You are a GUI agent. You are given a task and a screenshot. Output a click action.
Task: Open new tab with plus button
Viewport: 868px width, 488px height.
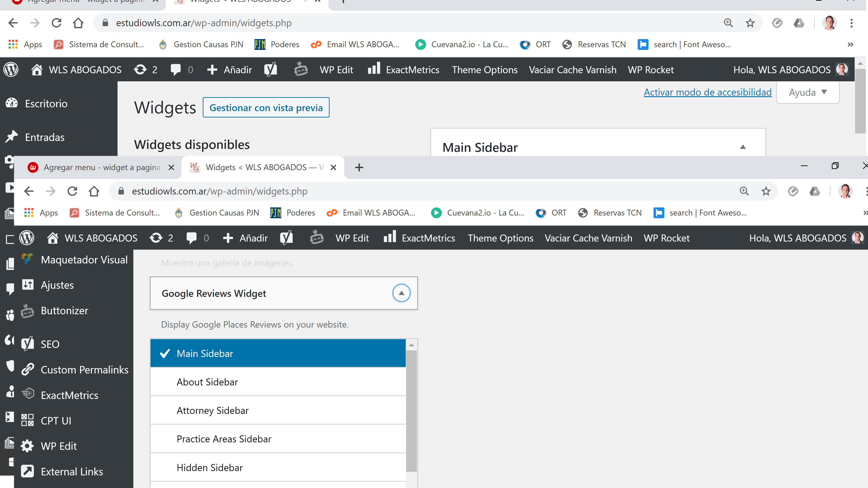coord(359,167)
